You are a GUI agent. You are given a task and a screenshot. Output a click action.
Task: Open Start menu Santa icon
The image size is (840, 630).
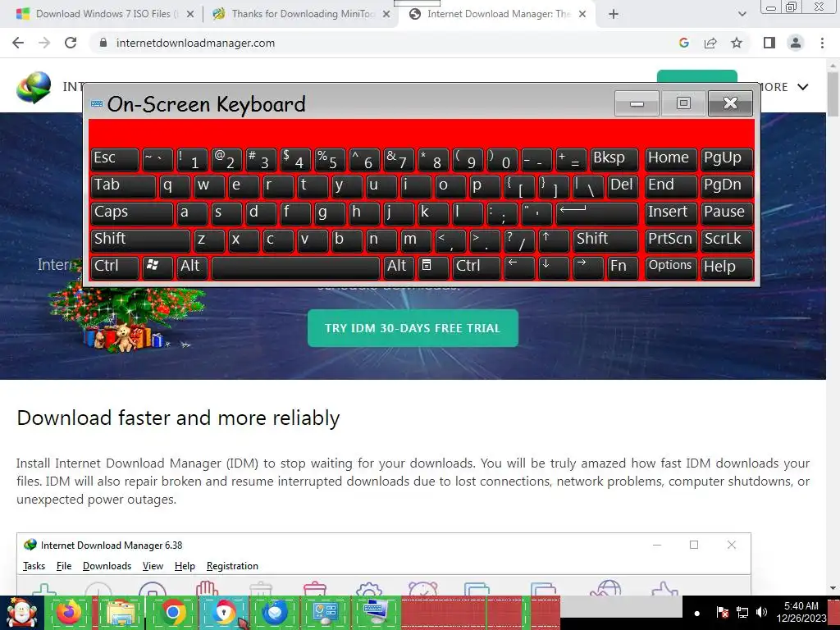[x=21, y=613]
